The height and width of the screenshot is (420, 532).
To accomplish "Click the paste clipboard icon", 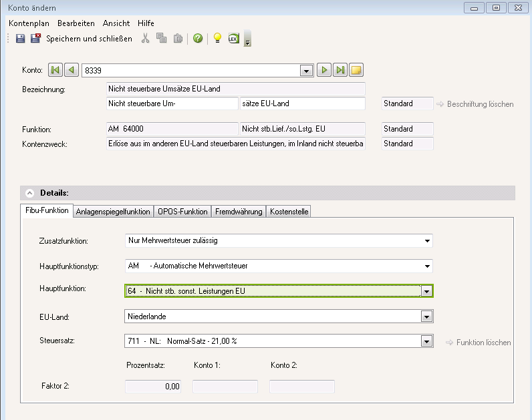I will click(178, 38).
